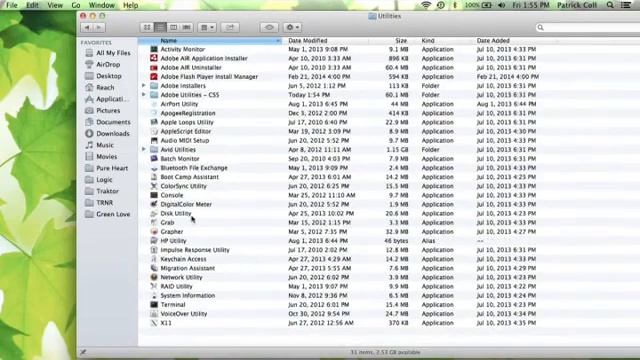Open the Action gear dropdown menu
This screenshot has width=640, height=360.
(293, 27)
